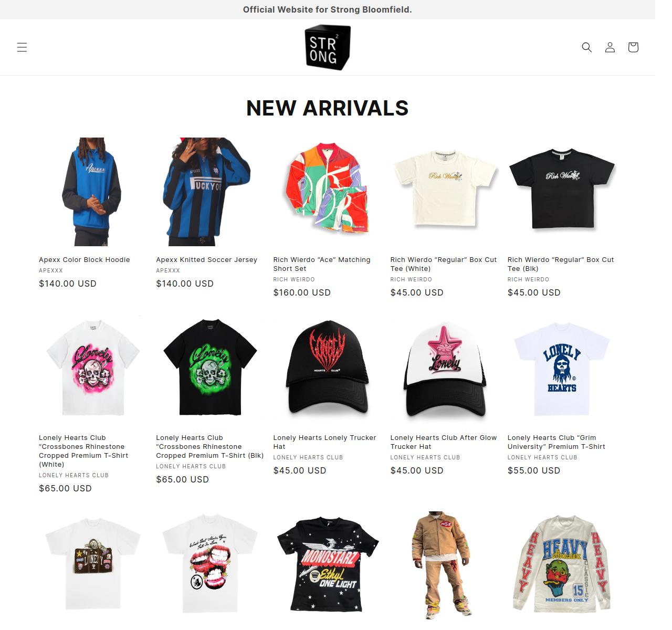Image resolution: width=672 pixels, height=630 pixels.
Task: Select the black Lonely Trucker Hat image
Action: click(327, 370)
